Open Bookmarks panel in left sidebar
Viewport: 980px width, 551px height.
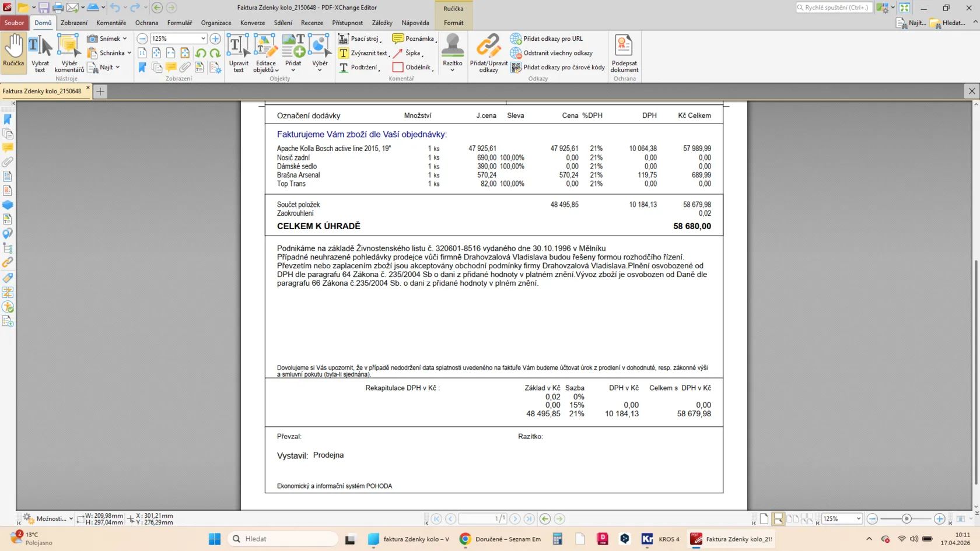click(x=8, y=120)
